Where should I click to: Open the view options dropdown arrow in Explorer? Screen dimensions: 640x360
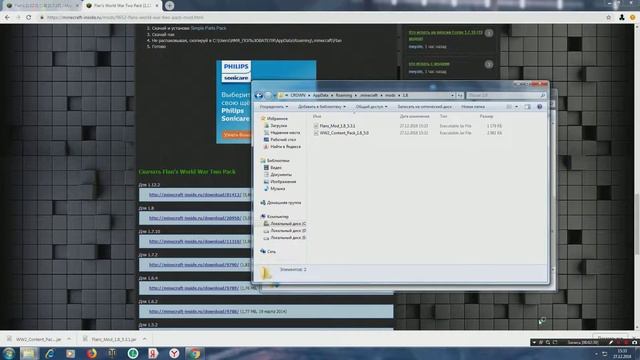coord(516,107)
